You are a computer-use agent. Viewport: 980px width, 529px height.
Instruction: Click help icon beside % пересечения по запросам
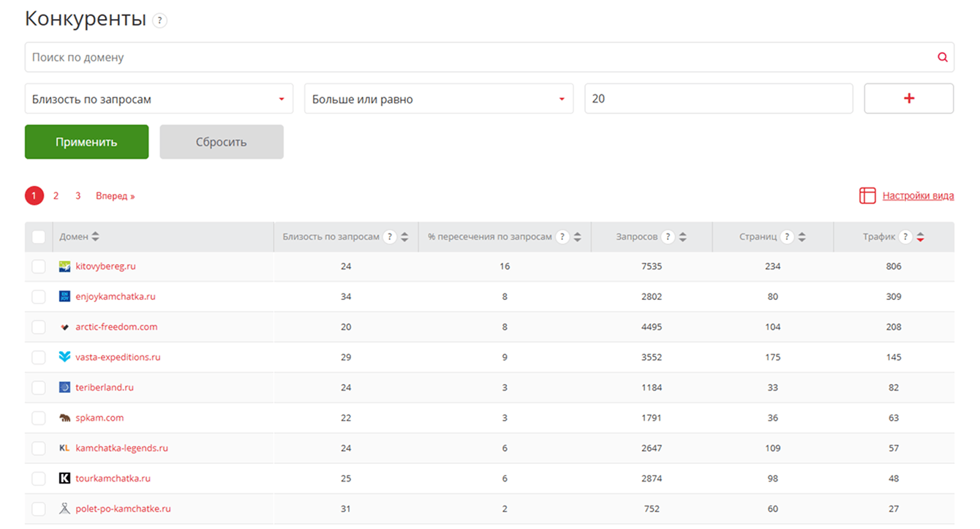click(x=562, y=237)
